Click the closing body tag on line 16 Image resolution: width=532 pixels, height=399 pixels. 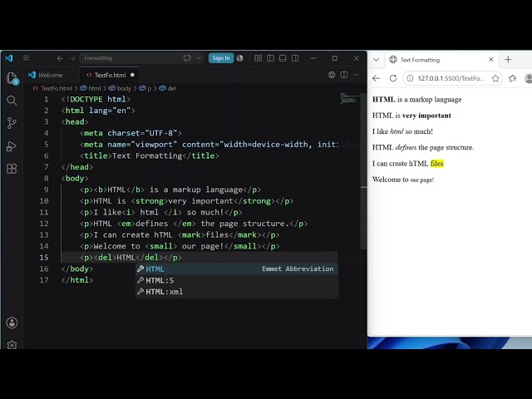(x=77, y=268)
